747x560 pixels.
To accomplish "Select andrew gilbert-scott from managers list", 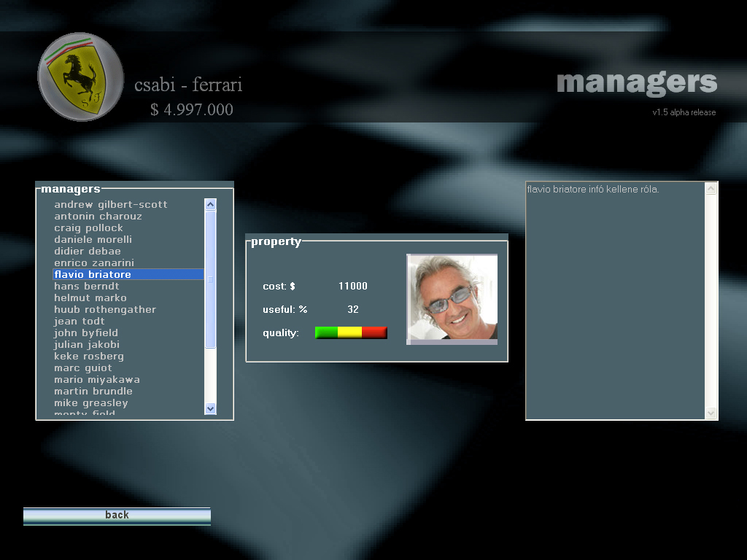I will pyautogui.click(x=110, y=204).
